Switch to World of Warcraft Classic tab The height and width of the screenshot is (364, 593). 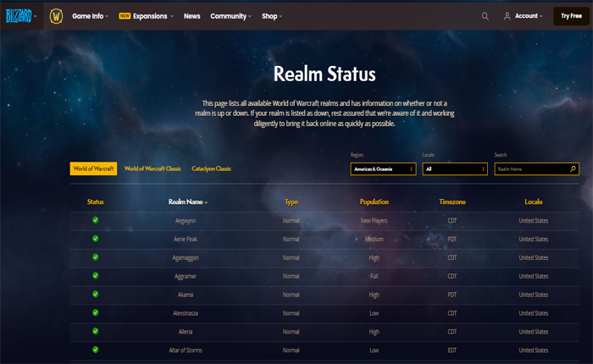[x=152, y=168]
